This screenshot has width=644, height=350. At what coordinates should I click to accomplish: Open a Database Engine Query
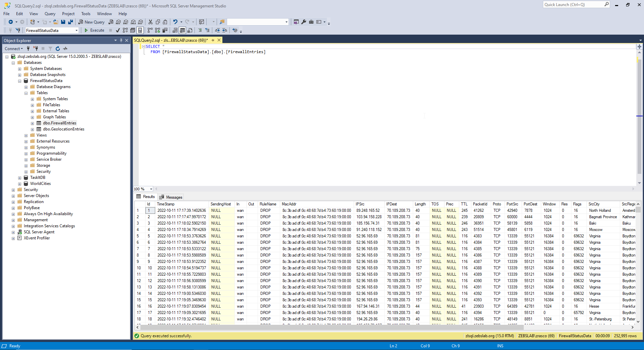(111, 22)
